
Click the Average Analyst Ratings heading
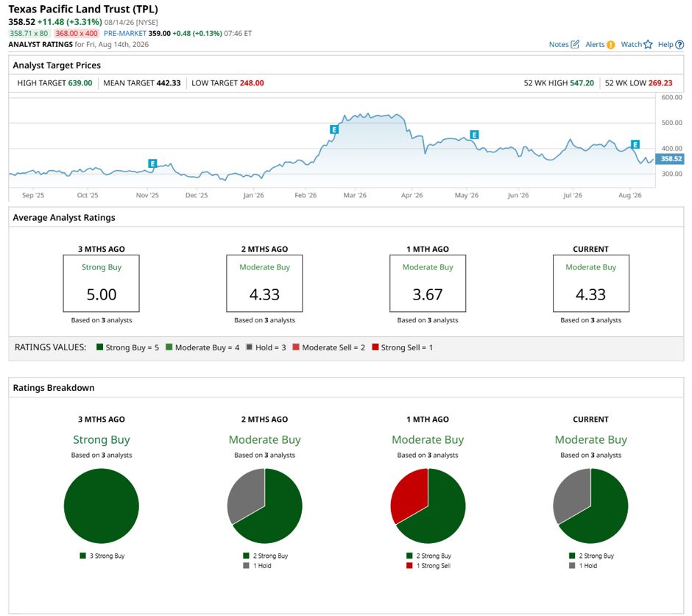(64, 218)
